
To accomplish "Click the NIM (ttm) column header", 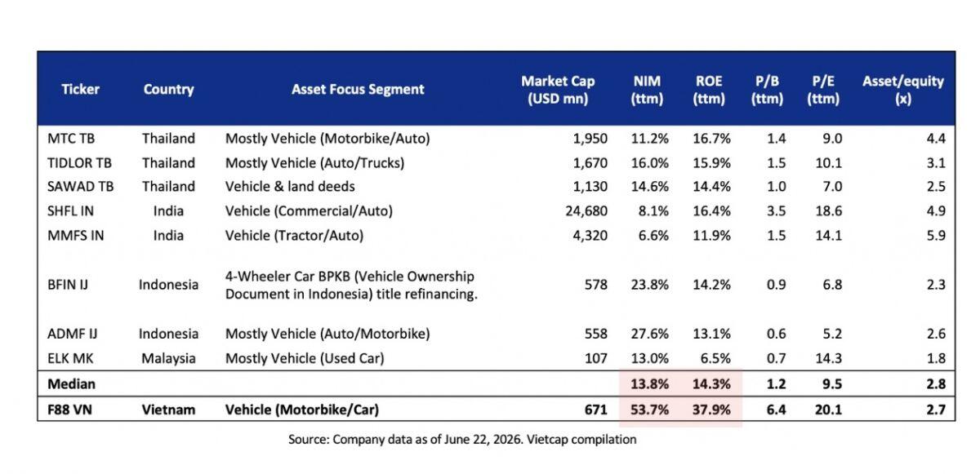I will tap(647, 90).
